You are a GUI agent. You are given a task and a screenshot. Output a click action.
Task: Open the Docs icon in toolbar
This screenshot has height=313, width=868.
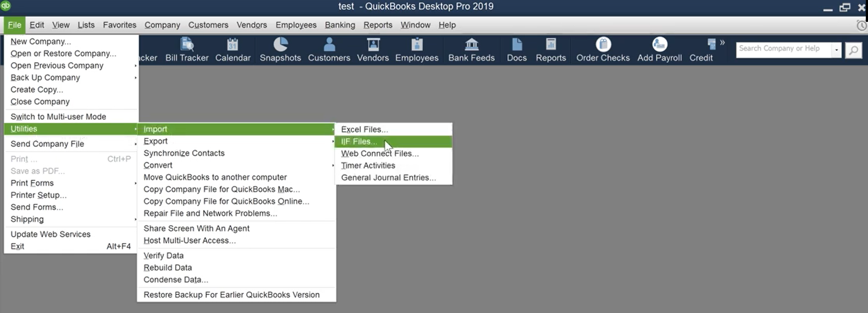coord(516,44)
